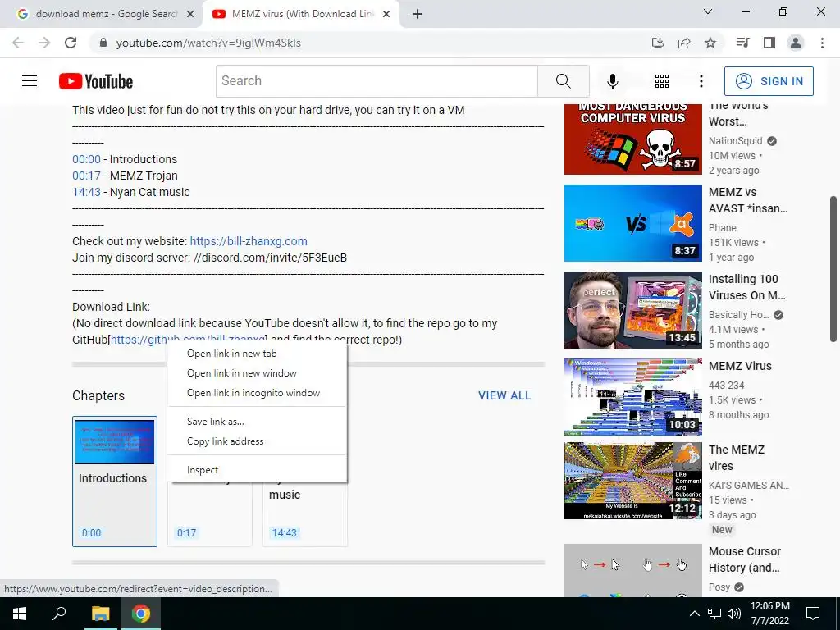
Task: Open YouTube settings three-dot menu
Action: (x=701, y=81)
